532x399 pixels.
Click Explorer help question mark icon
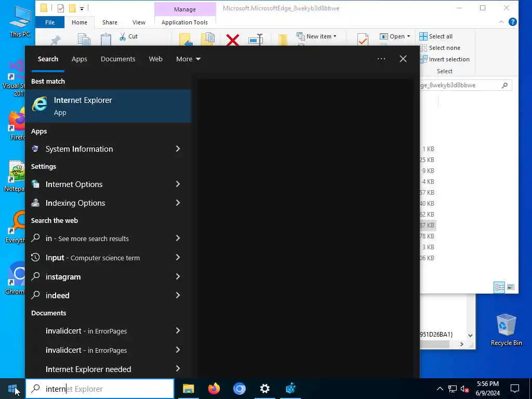(x=512, y=22)
